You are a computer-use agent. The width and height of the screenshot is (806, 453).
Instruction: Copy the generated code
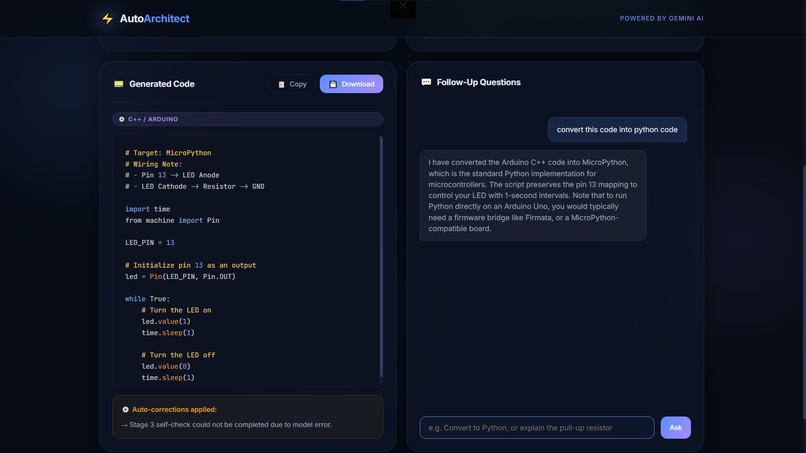[292, 84]
